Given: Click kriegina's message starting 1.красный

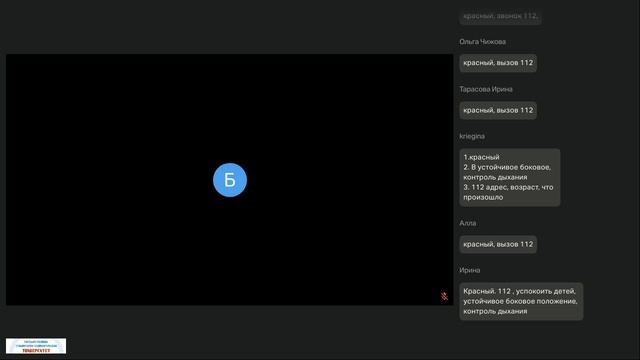Looking at the screenshot, I should (509, 177).
